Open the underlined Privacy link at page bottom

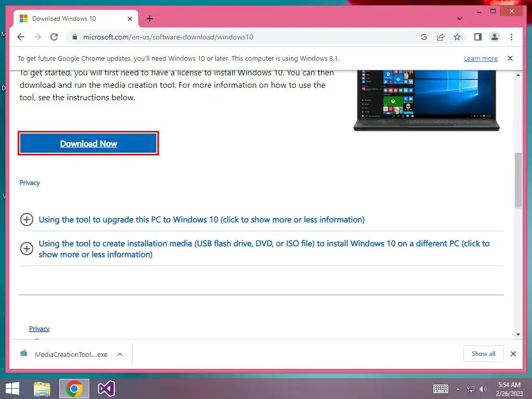pyautogui.click(x=39, y=328)
